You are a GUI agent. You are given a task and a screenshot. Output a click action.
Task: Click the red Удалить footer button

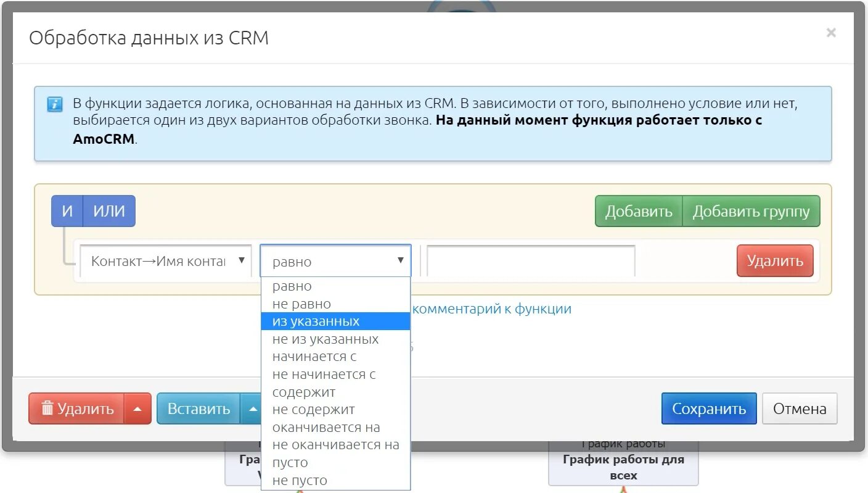[x=77, y=408]
